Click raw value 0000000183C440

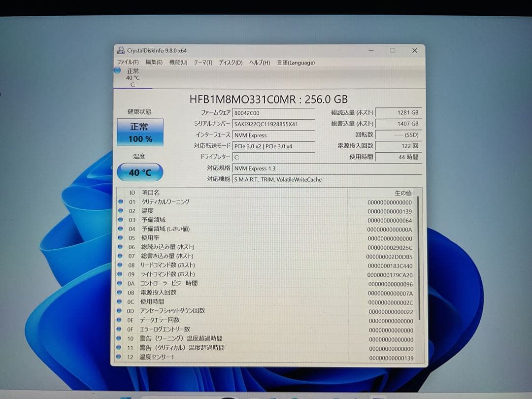[x=390, y=266]
